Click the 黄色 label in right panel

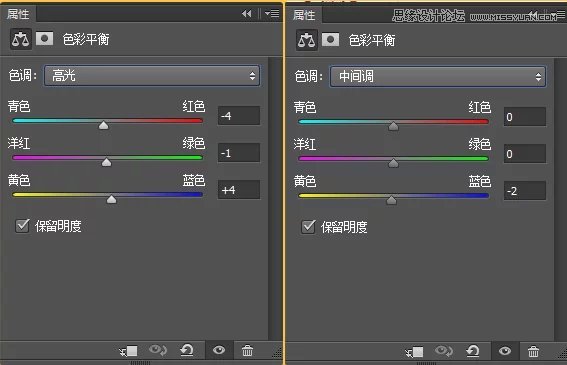305,181
